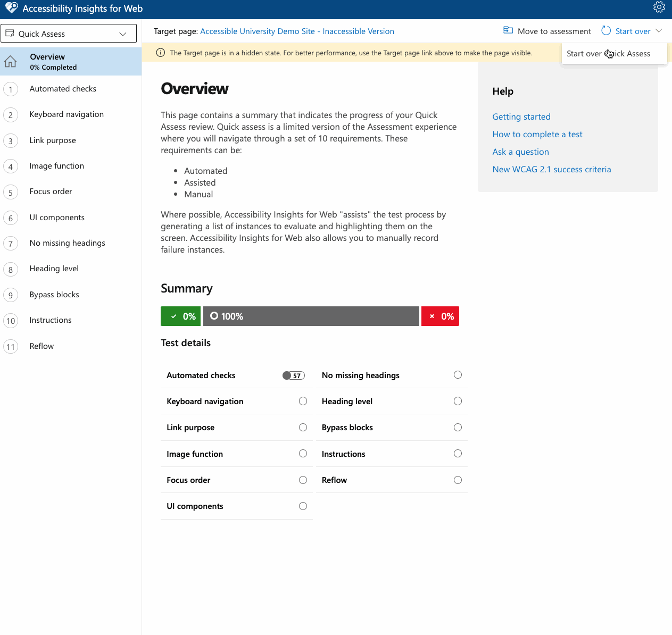Open the Ask a question link
The height and width of the screenshot is (635, 672).
pyautogui.click(x=520, y=152)
